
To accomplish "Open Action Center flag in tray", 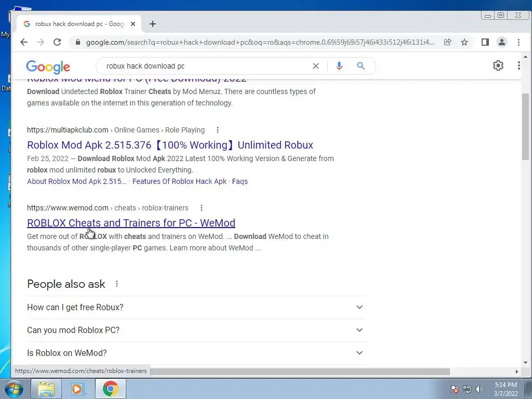I will pyautogui.click(x=455, y=389).
